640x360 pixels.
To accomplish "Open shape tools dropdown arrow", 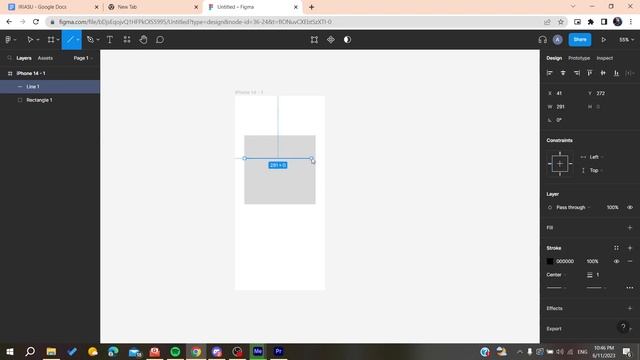I will click(78, 40).
